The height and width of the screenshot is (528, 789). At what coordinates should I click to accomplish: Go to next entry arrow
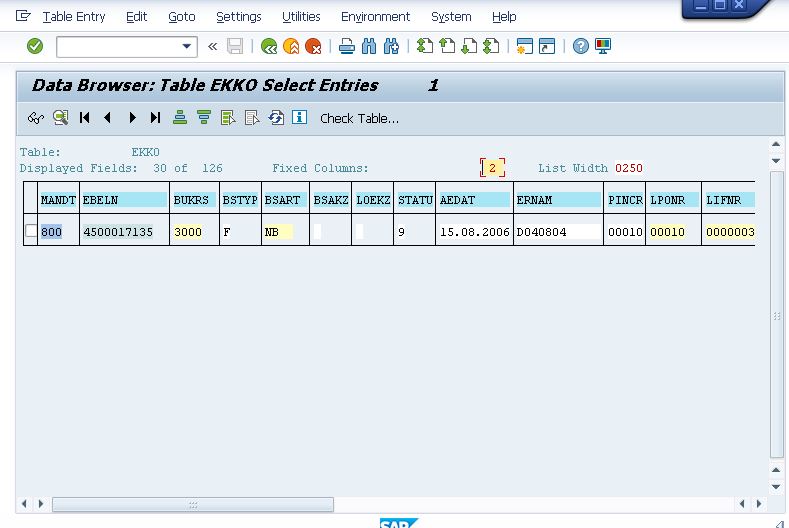coord(132,118)
